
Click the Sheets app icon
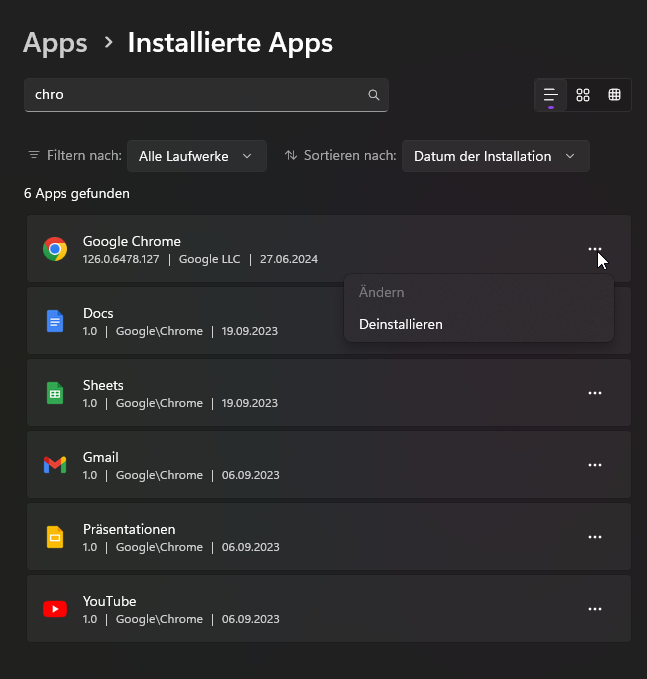[x=55, y=393]
